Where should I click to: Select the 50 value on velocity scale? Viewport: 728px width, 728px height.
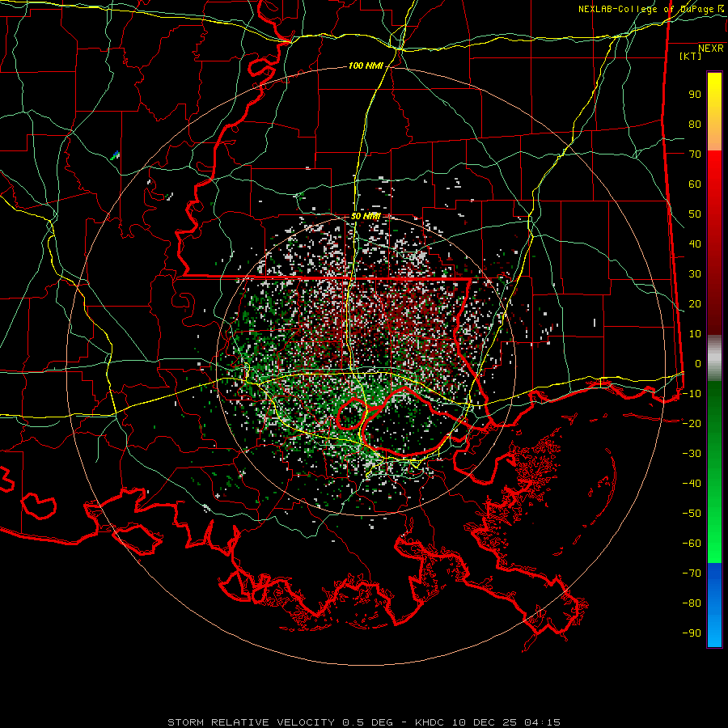coord(695,214)
